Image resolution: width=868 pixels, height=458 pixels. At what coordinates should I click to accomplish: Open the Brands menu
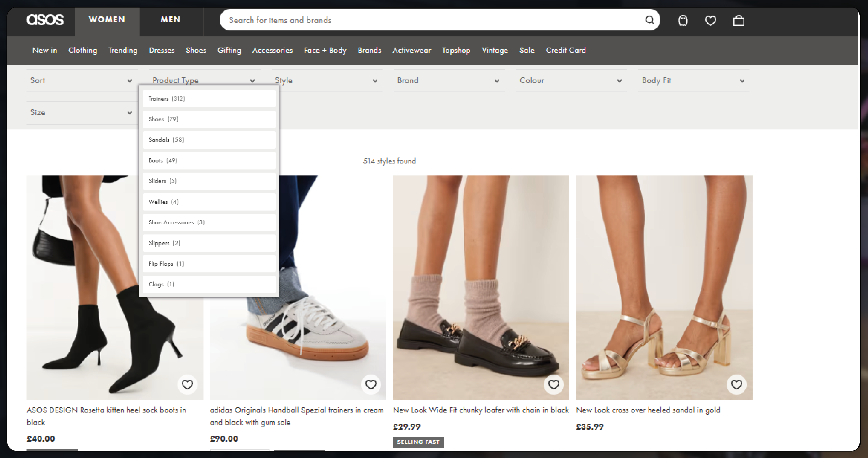(369, 50)
